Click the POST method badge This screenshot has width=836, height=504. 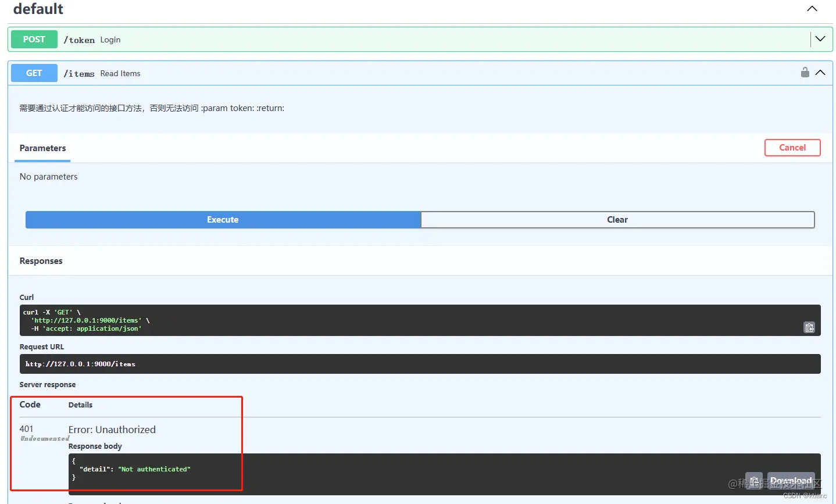point(34,40)
